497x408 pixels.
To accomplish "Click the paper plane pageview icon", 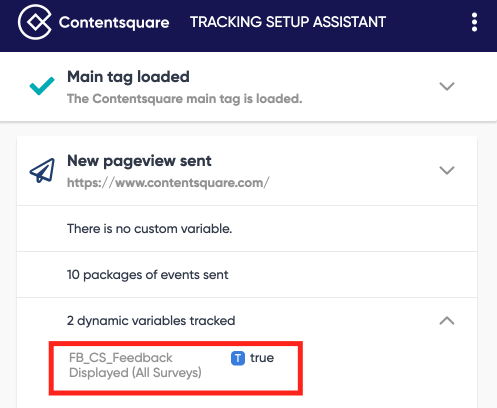I will (x=42, y=170).
